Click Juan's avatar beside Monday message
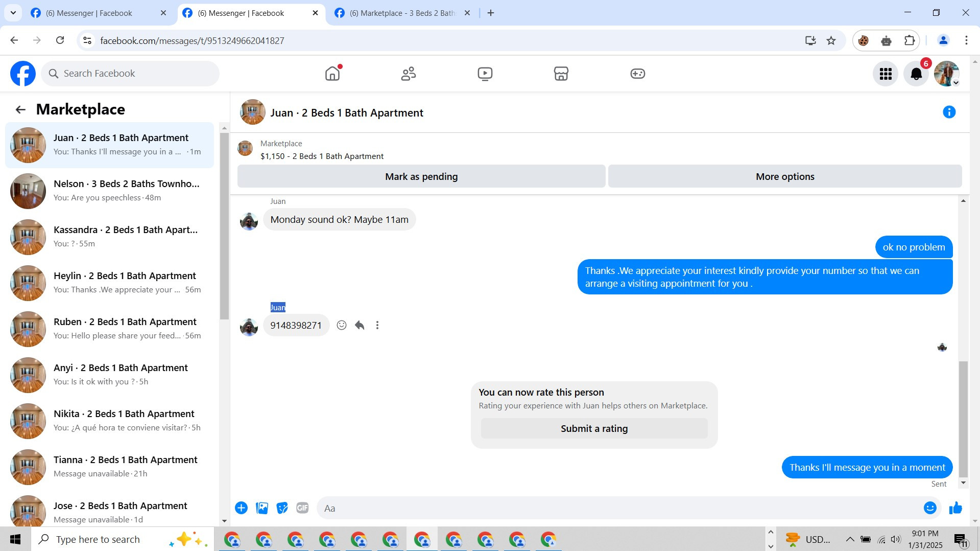Screen dimensions: 980x551 (249, 221)
